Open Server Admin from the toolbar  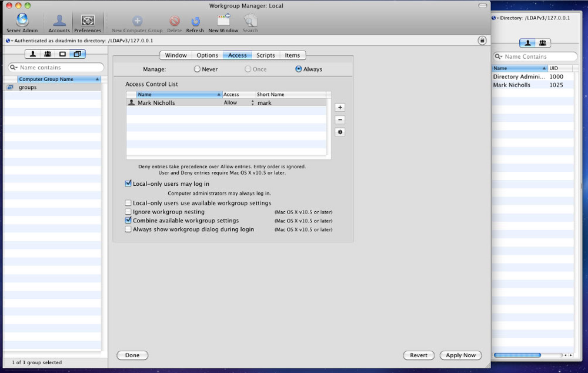click(x=22, y=23)
